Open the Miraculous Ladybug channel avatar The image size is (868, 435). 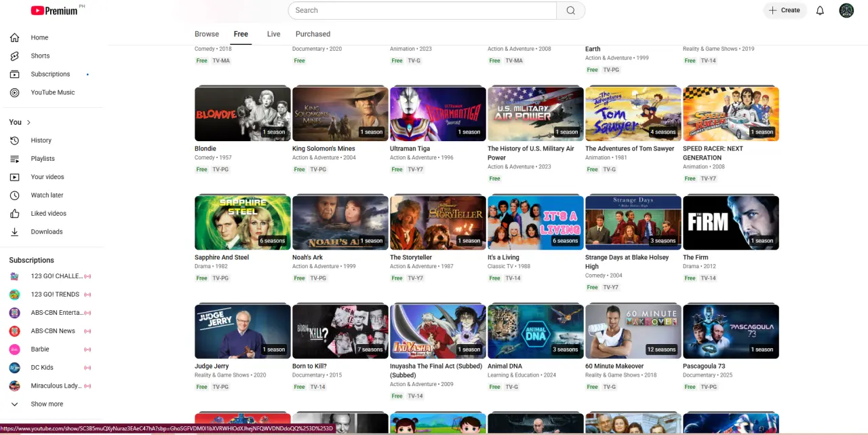point(14,386)
